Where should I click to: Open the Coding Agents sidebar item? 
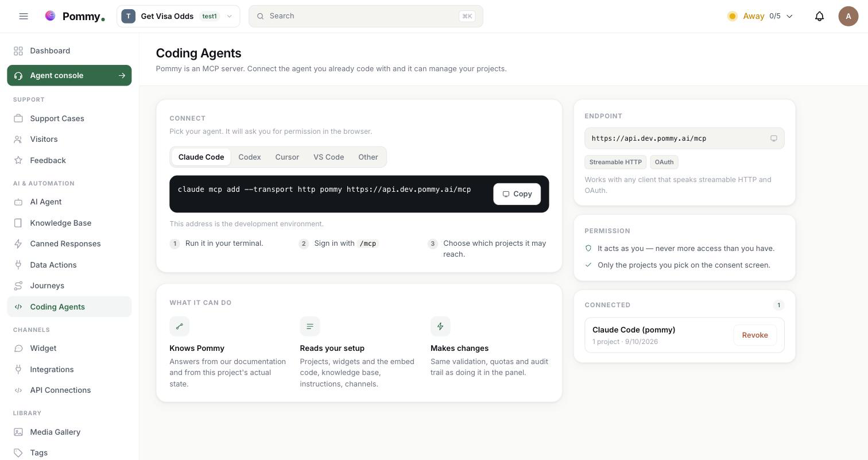[x=69, y=307]
